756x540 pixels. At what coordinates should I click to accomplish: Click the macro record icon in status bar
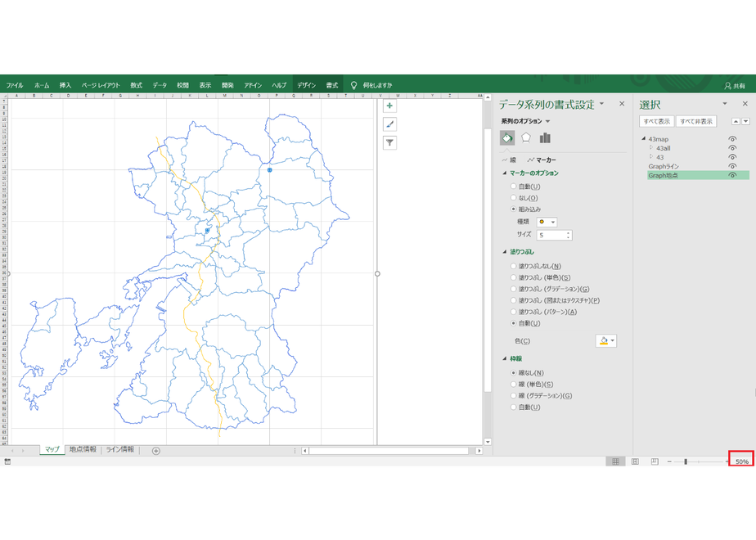[7, 462]
